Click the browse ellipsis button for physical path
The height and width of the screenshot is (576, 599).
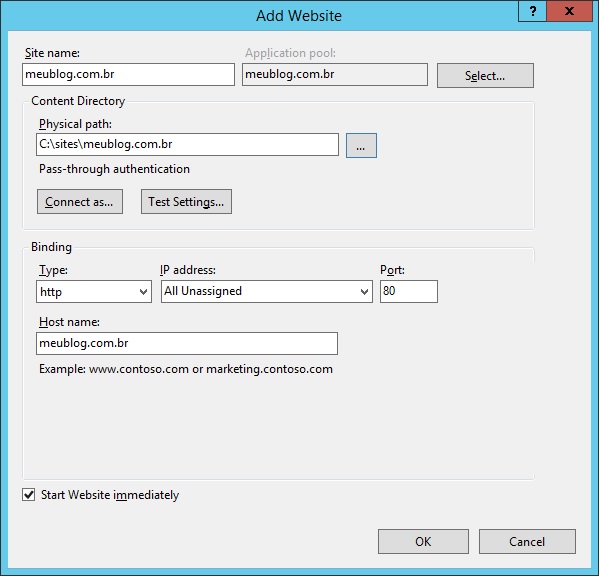(361, 145)
